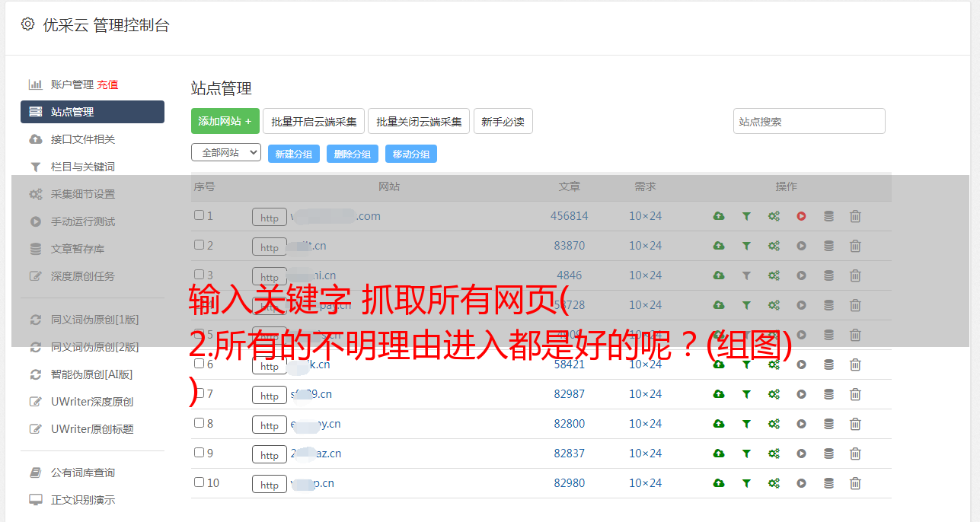Click the red 充值 link
Viewport: 980px width, 522px height.
(107, 84)
